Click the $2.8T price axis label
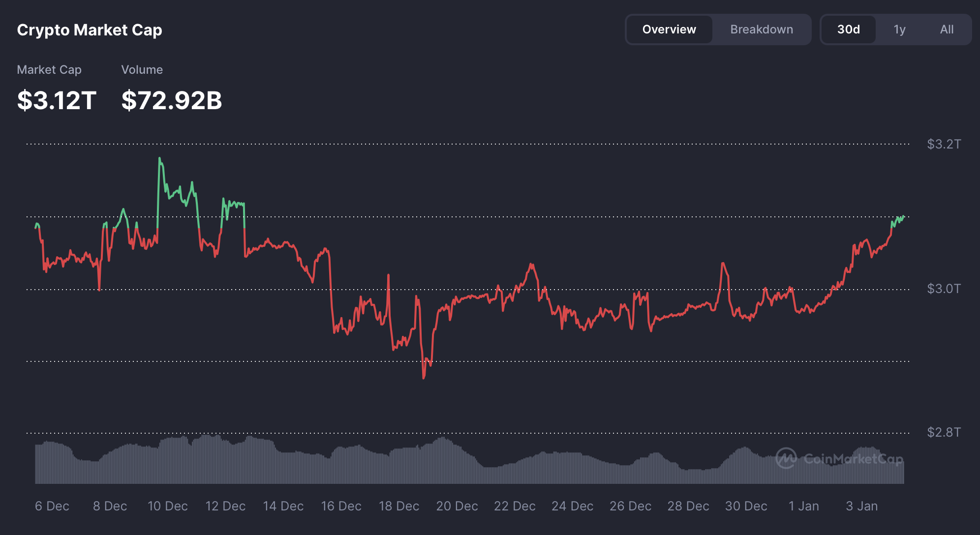The image size is (980, 535). point(943,432)
